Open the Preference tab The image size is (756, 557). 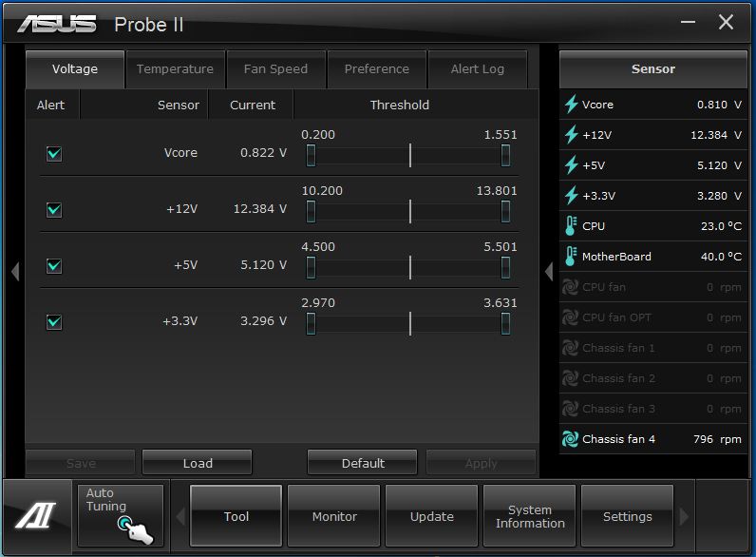[x=376, y=69]
